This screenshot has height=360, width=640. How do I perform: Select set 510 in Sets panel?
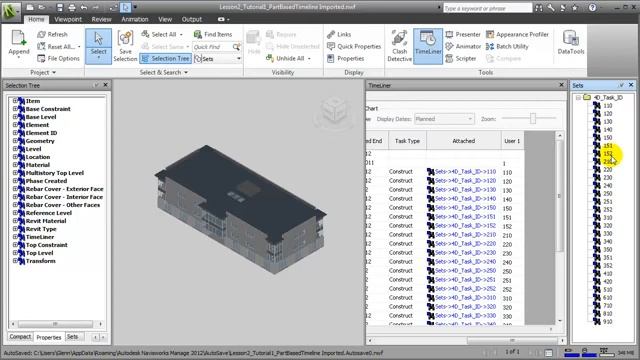(608, 289)
